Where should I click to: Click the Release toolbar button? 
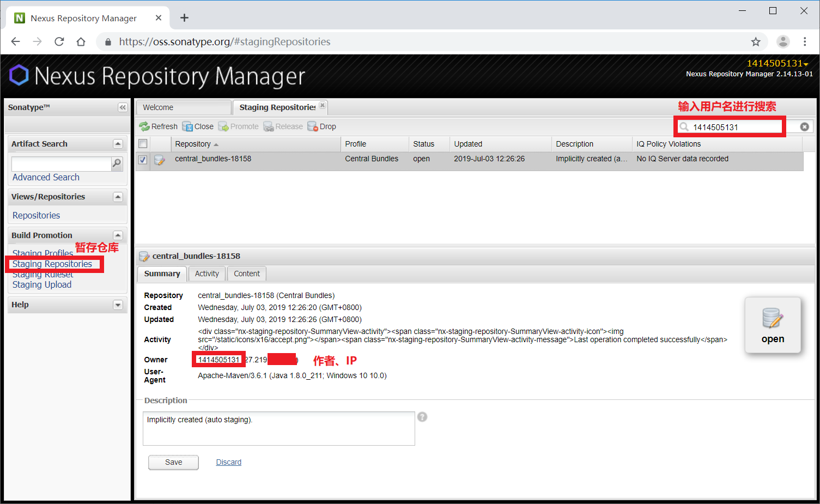point(283,126)
